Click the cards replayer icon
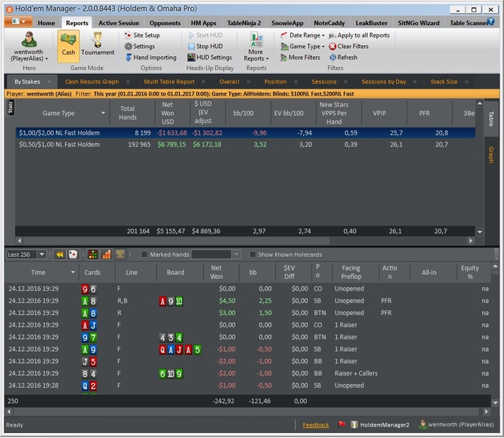Image resolution: width=504 pixels, height=438 pixels. pos(73,255)
